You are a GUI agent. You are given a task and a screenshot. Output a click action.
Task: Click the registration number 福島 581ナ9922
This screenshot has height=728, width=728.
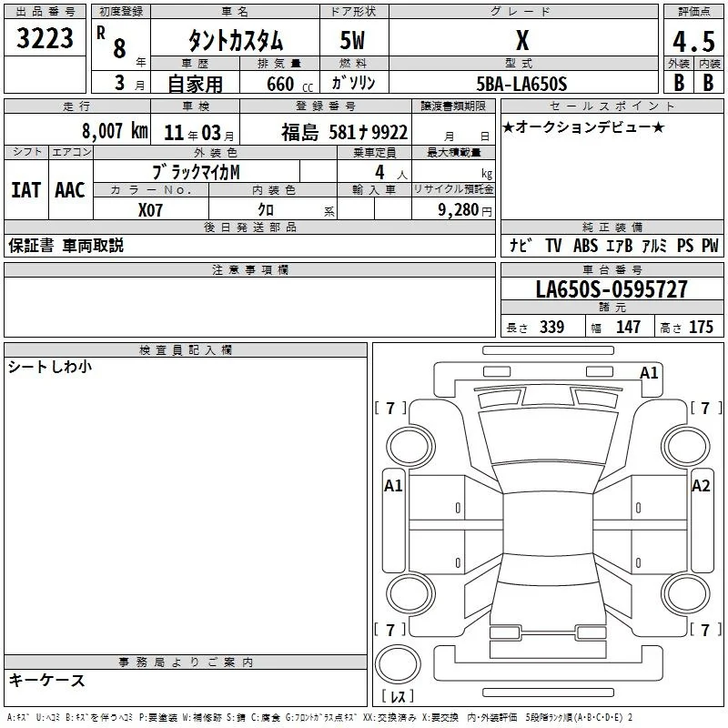[x=345, y=133]
